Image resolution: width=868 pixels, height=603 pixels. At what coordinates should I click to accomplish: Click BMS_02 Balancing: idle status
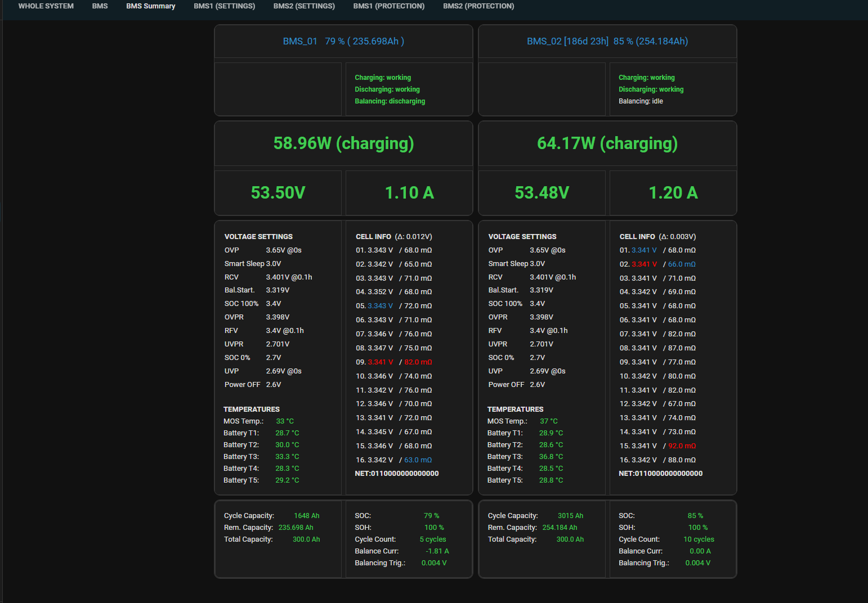tap(641, 101)
